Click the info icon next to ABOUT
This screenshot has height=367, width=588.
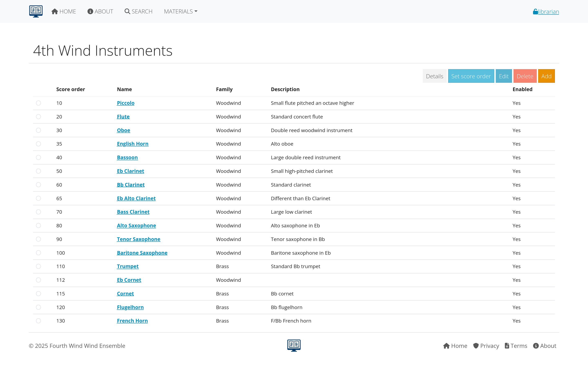[x=90, y=11]
